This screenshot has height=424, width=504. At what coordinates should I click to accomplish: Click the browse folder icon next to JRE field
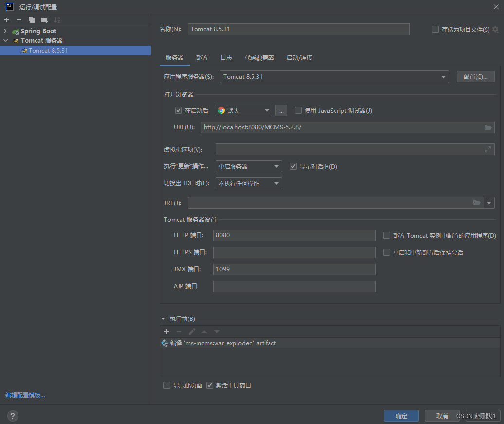477,203
